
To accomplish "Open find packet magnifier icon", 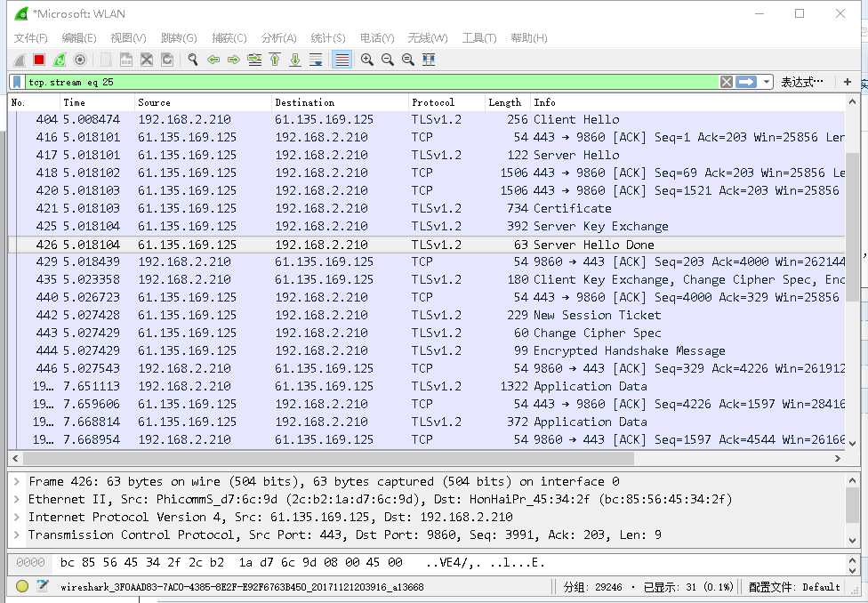I will 193,60.
